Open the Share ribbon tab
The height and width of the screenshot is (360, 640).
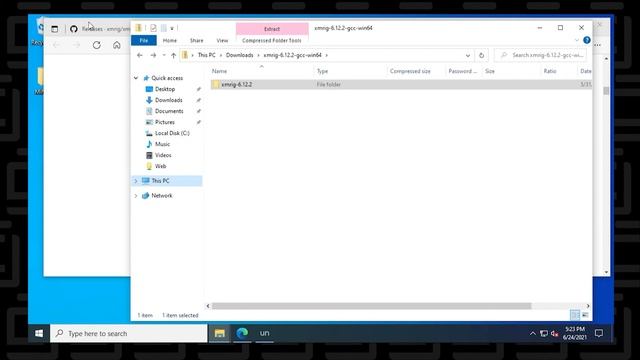point(196,40)
